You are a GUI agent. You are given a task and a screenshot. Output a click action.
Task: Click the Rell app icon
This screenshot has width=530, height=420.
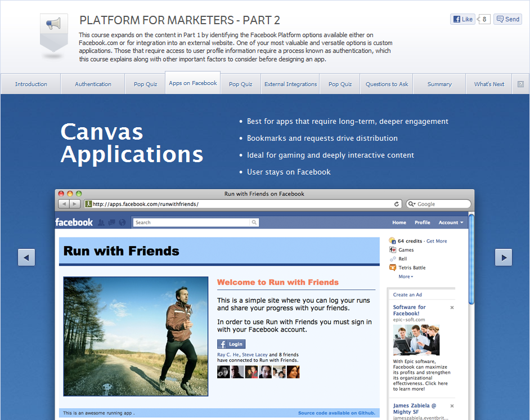pos(392,258)
